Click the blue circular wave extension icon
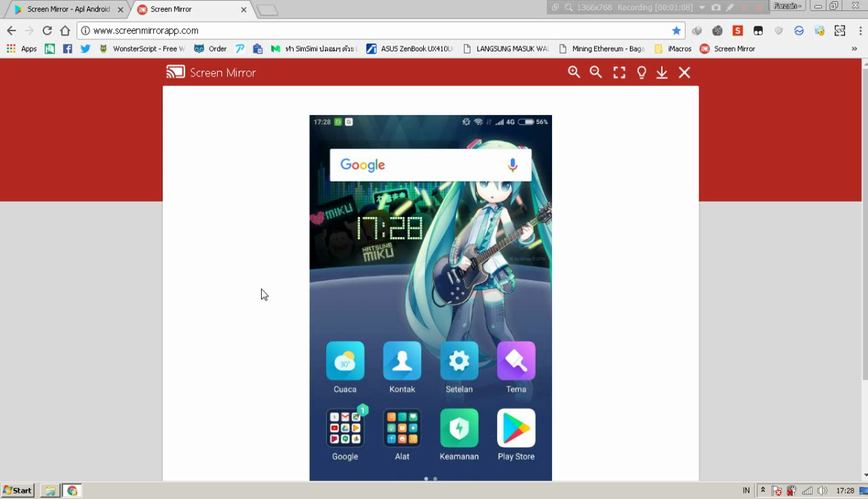868x499 pixels. [799, 31]
